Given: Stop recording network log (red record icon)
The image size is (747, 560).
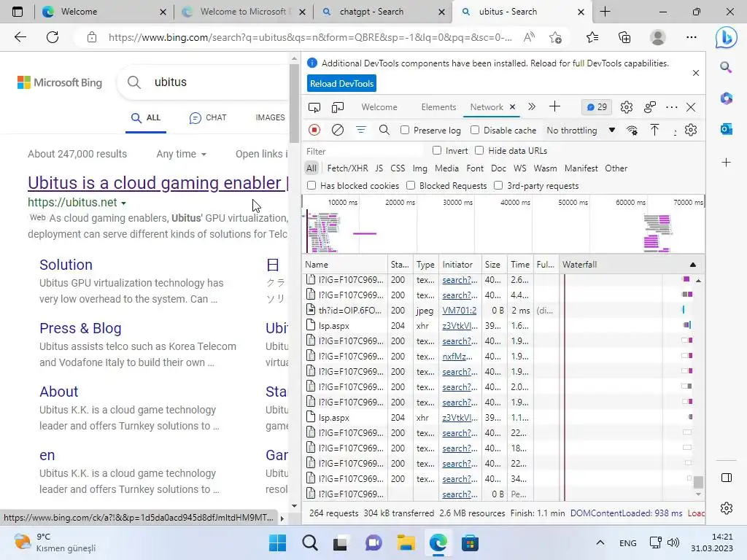Looking at the screenshot, I should click(x=314, y=130).
